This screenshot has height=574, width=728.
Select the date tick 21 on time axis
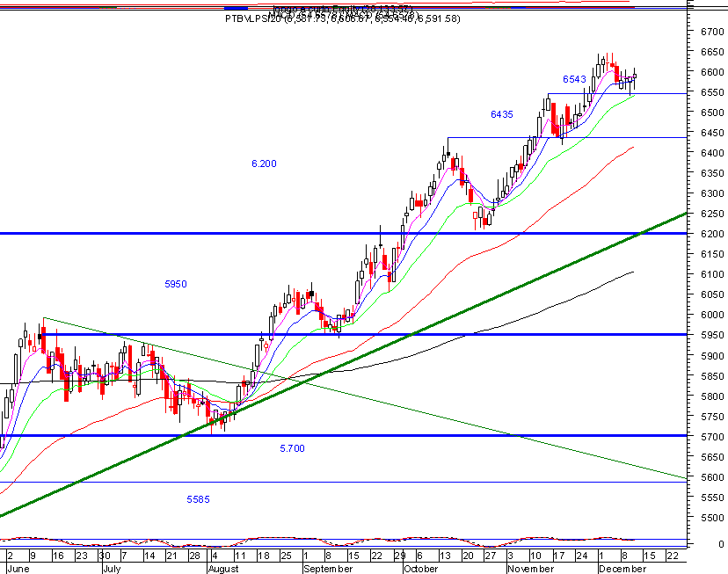171,556
